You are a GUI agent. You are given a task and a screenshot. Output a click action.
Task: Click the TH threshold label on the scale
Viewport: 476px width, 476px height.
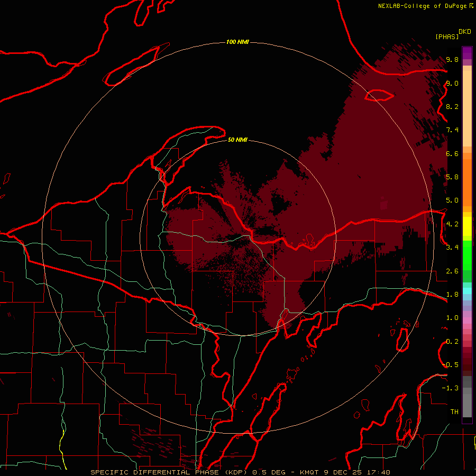[x=454, y=412]
